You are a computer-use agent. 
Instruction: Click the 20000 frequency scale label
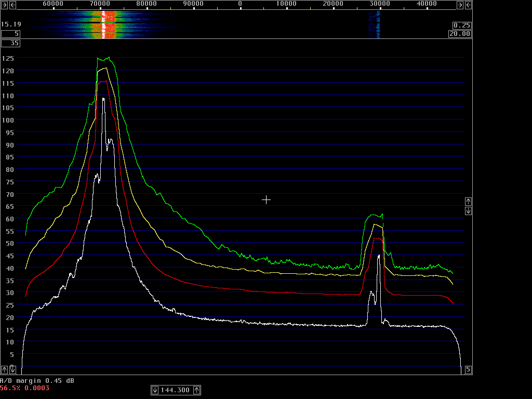tap(333, 4)
